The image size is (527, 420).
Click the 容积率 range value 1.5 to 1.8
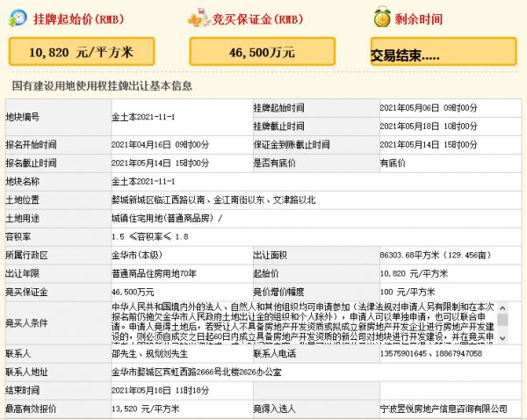[150, 236]
